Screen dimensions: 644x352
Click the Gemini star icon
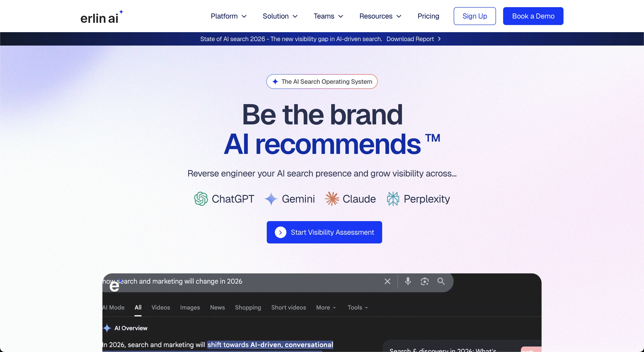[271, 199]
